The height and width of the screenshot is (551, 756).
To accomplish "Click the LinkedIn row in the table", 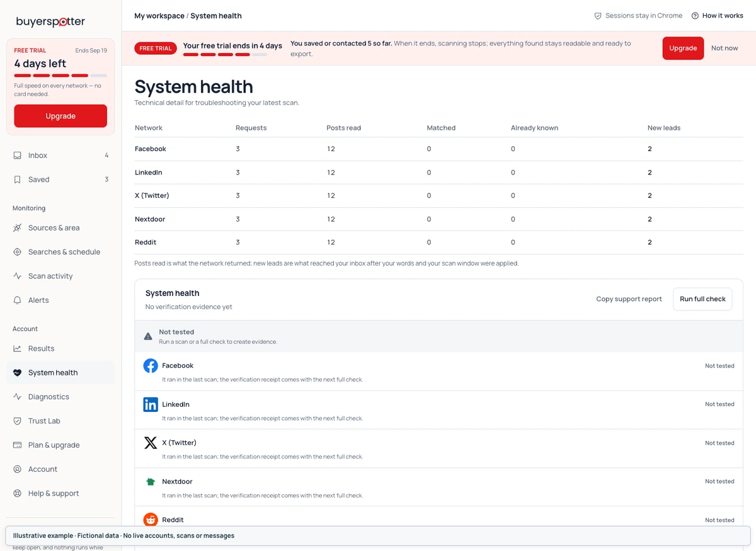I will 438,173.
